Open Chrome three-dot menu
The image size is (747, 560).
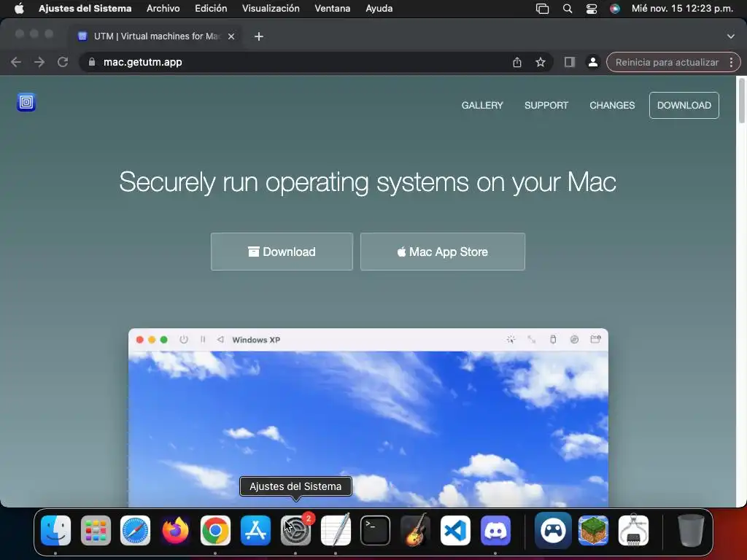731,63
